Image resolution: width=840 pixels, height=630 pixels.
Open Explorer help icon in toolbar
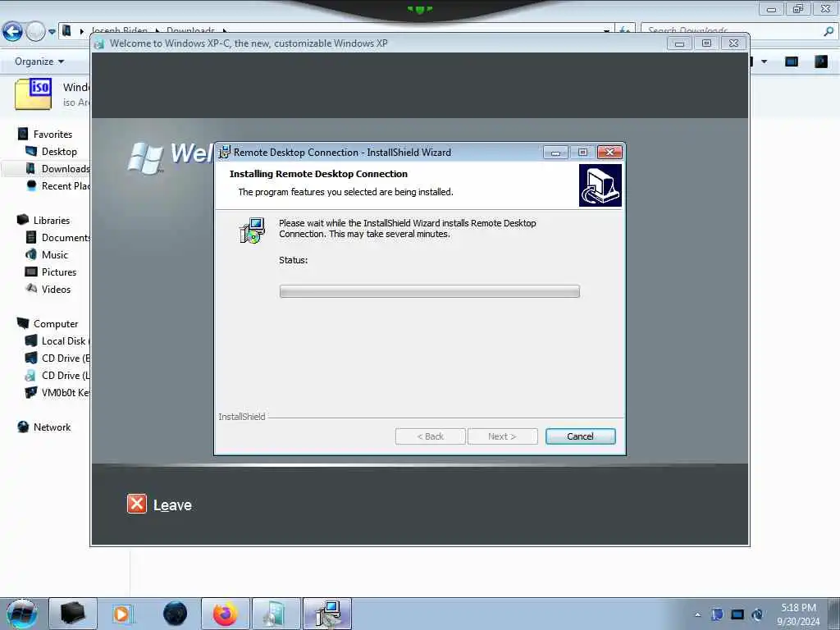[820, 62]
